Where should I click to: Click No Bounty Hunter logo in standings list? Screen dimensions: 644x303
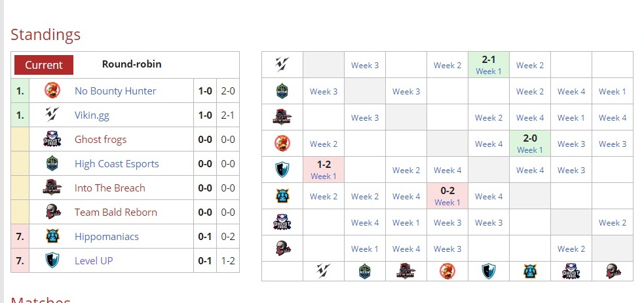point(52,91)
